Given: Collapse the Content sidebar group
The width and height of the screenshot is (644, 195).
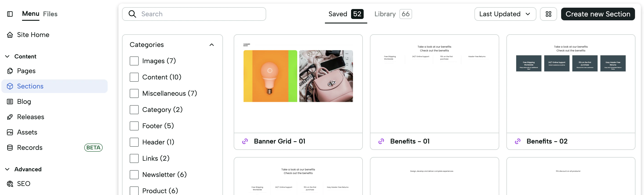Looking at the screenshot, I should (7, 56).
